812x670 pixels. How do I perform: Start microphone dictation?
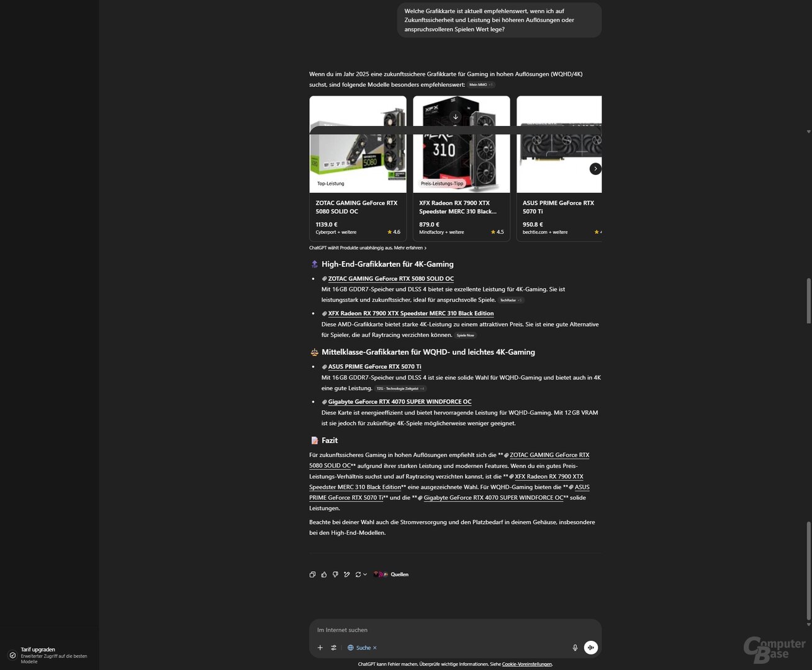point(575,648)
